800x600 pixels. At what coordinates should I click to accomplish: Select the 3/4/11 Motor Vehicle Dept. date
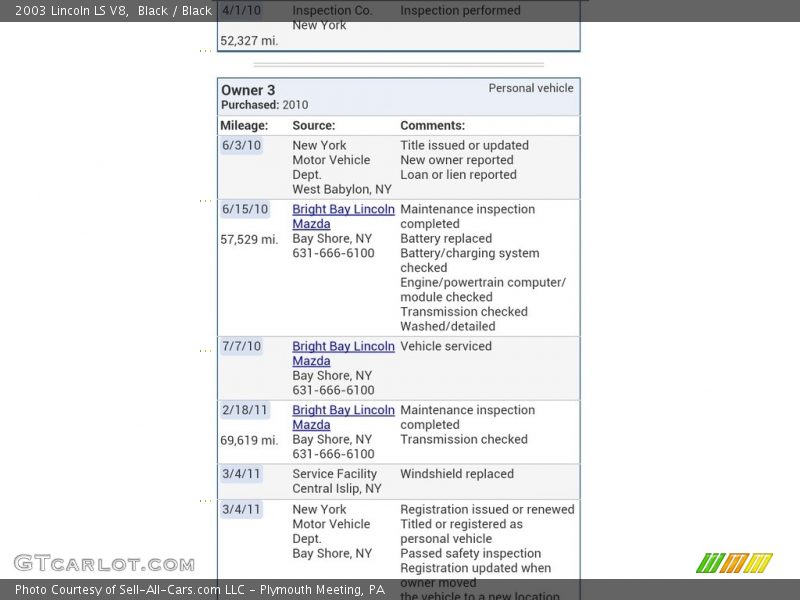tap(241, 510)
